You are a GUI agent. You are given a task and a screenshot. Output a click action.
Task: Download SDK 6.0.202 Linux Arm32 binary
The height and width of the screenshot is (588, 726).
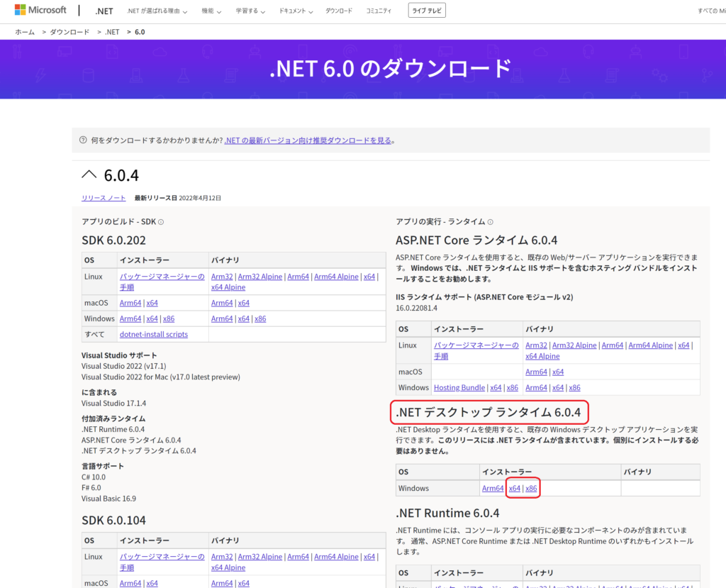pos(222,277)
